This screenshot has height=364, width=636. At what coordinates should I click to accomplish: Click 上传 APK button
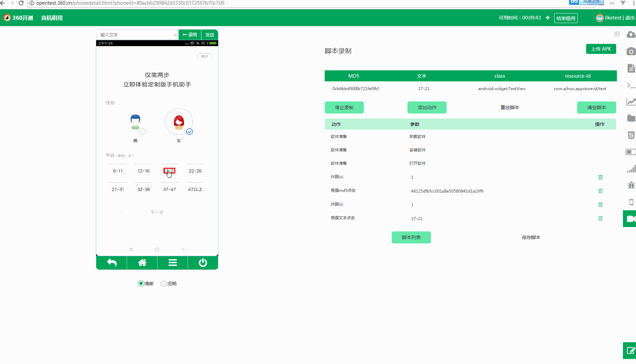601,49
